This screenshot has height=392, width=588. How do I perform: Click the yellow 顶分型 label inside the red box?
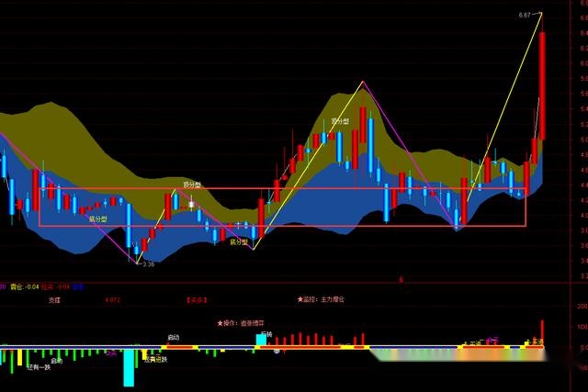coord(192,185)
